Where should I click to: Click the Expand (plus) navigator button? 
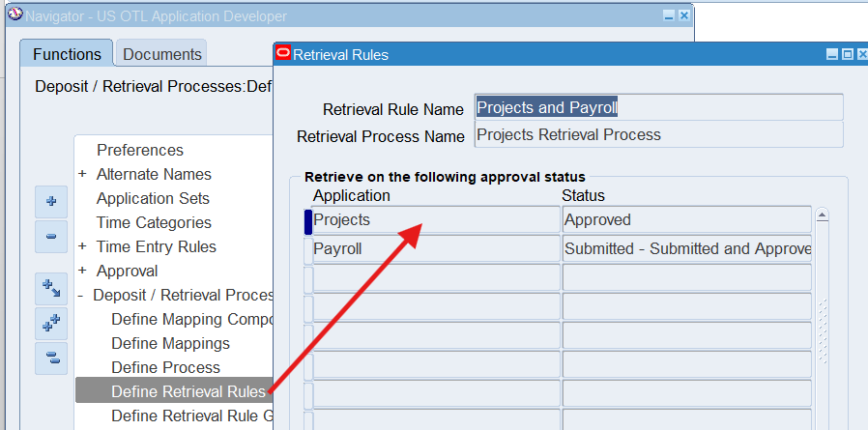tap(51, 202)
